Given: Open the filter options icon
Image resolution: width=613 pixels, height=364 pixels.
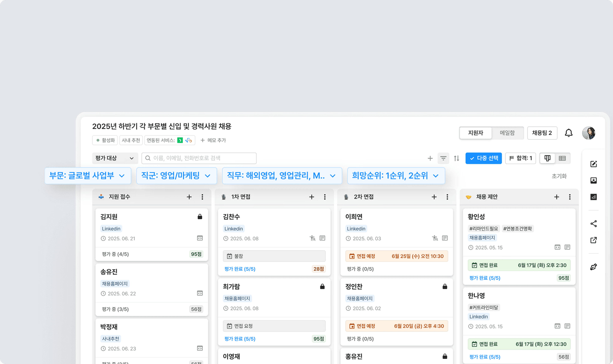Looking at the screenshot, I should [x=443, y=158].
